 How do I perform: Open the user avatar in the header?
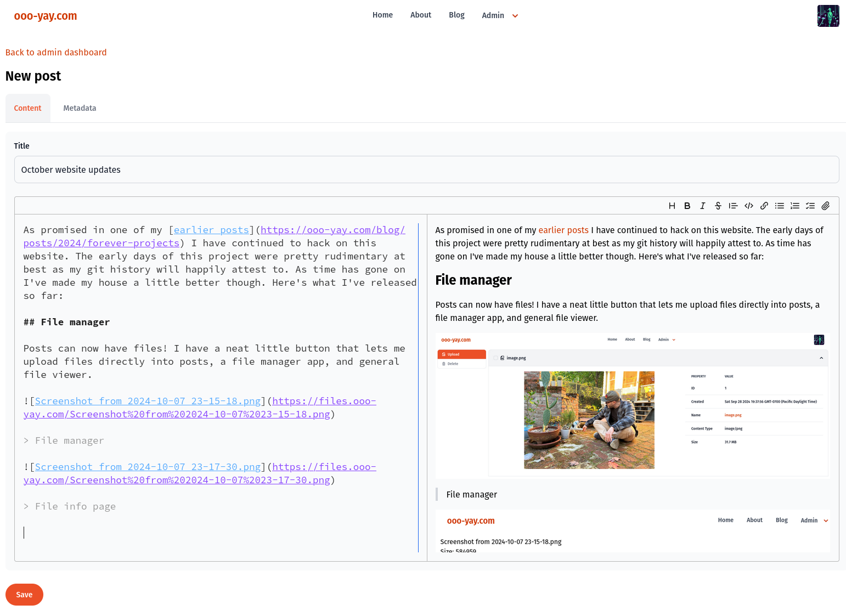coord(827,16)
